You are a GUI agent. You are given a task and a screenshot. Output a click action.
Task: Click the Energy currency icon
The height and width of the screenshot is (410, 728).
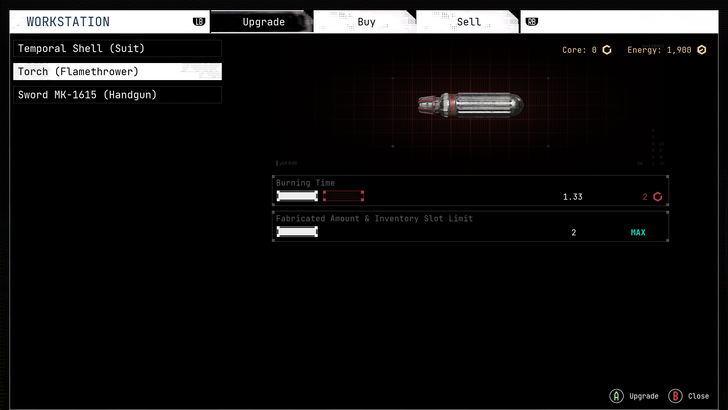[702, 50]
